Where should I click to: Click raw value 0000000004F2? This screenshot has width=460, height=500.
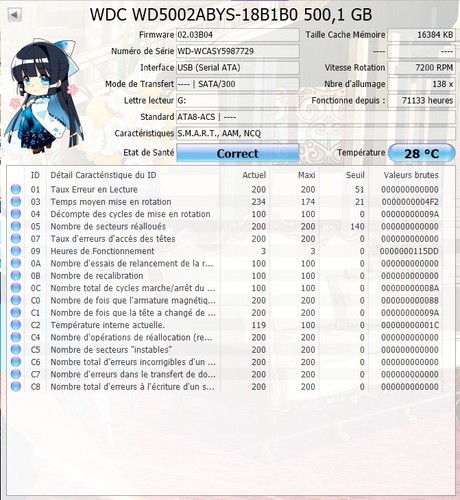click(410, 202)
